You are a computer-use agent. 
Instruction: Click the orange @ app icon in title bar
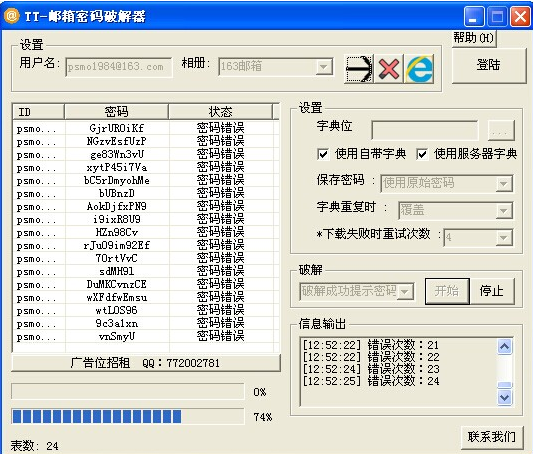11,16
